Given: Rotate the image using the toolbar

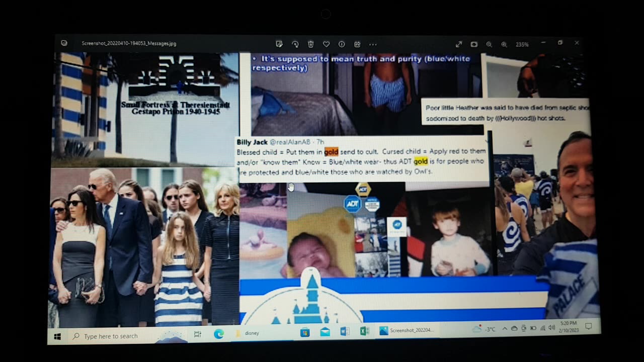Looking at the screenshot, I should 295,44.
